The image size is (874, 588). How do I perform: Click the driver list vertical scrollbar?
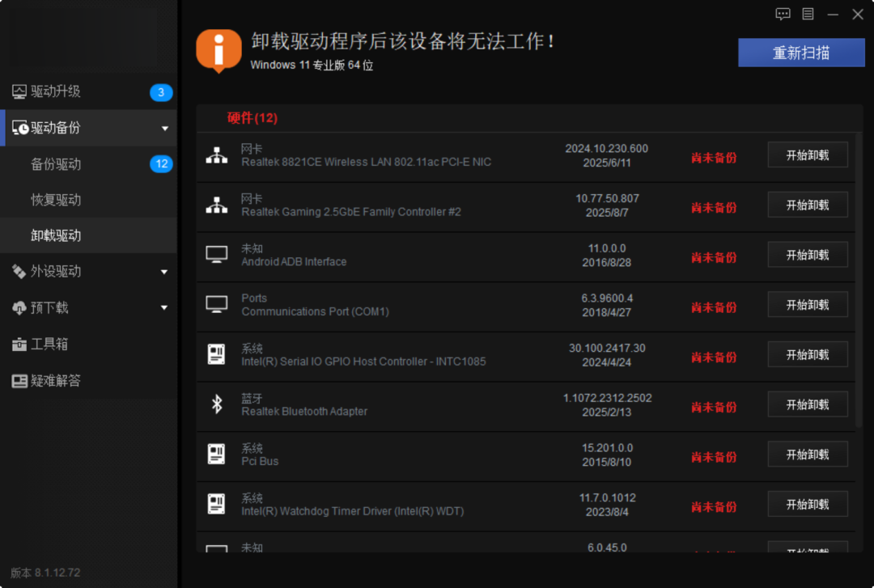coord(859,281)
